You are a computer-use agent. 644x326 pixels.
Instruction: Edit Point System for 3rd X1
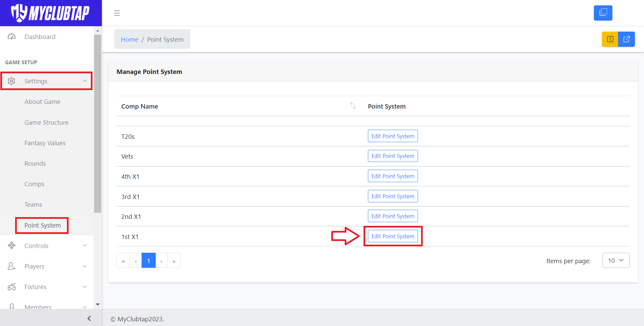click(393, 196)
